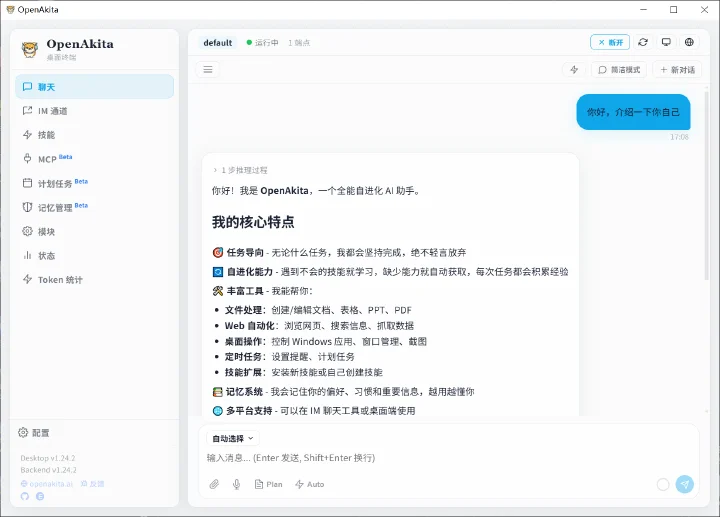Click the paperclip attach file icon
This screenshot has height=517, width=720.
pyautogui.click(x=214, y=484)
